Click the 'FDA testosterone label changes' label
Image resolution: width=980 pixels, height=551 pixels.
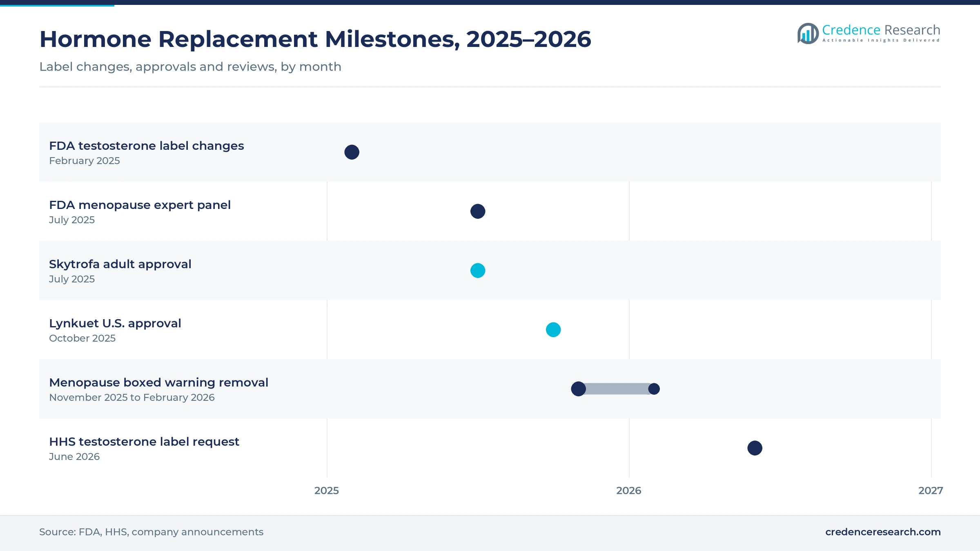pos(147,146)
